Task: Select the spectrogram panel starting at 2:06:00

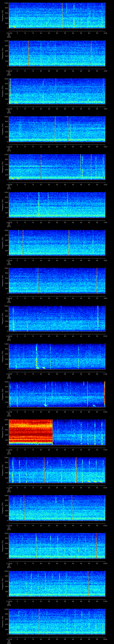Action: (57, 205)
